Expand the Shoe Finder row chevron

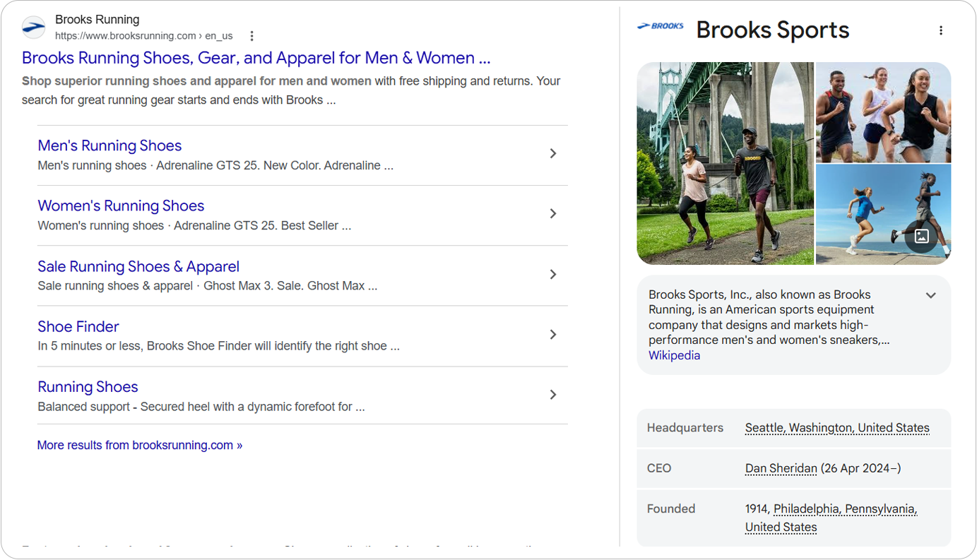click(553, 334)
